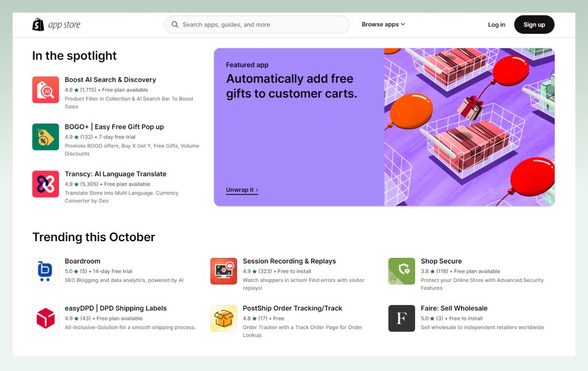Click 'Protect your Online Store' description
Image resolution: width=588 pixels, height=371 pixels.
point(482,284)
